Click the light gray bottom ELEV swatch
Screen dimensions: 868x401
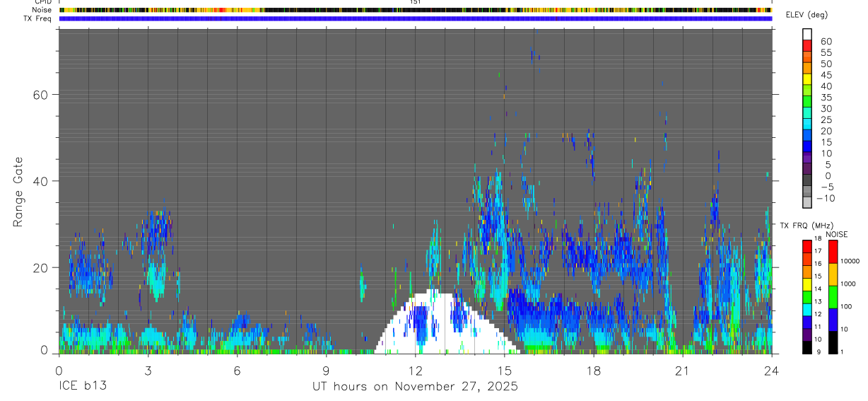pyautogui.click(x=807, y=202)
